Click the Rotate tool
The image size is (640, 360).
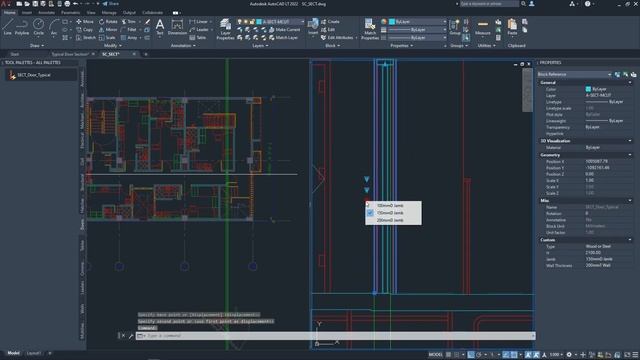pos(108,21)
